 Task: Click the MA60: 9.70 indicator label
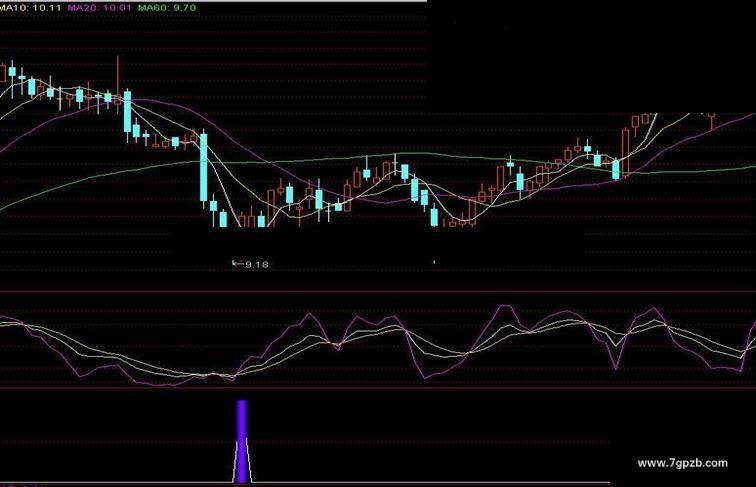point(167,8)
